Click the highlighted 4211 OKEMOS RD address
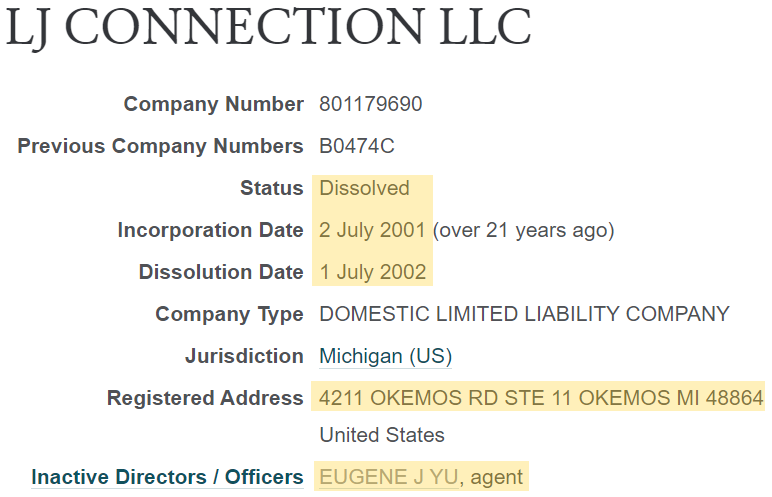This screenshot has width=772, height=497. [x=541, y=398]
